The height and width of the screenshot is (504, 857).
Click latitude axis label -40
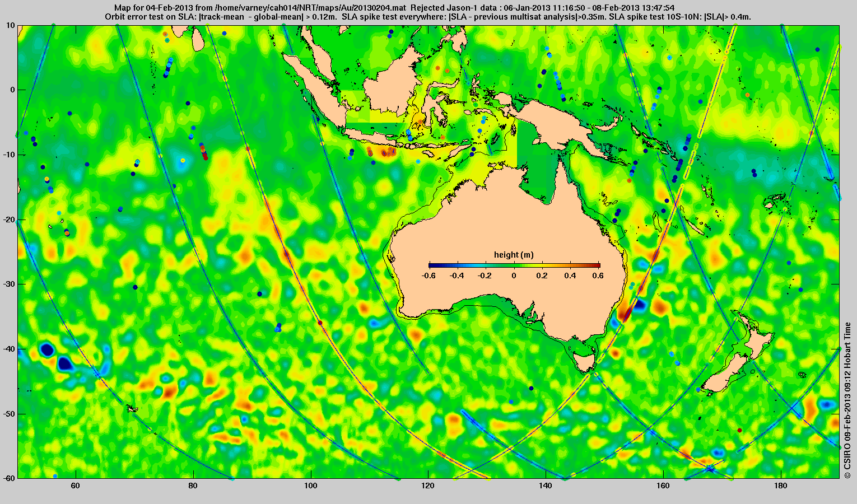pyautogui.click(x=9, y=349)
